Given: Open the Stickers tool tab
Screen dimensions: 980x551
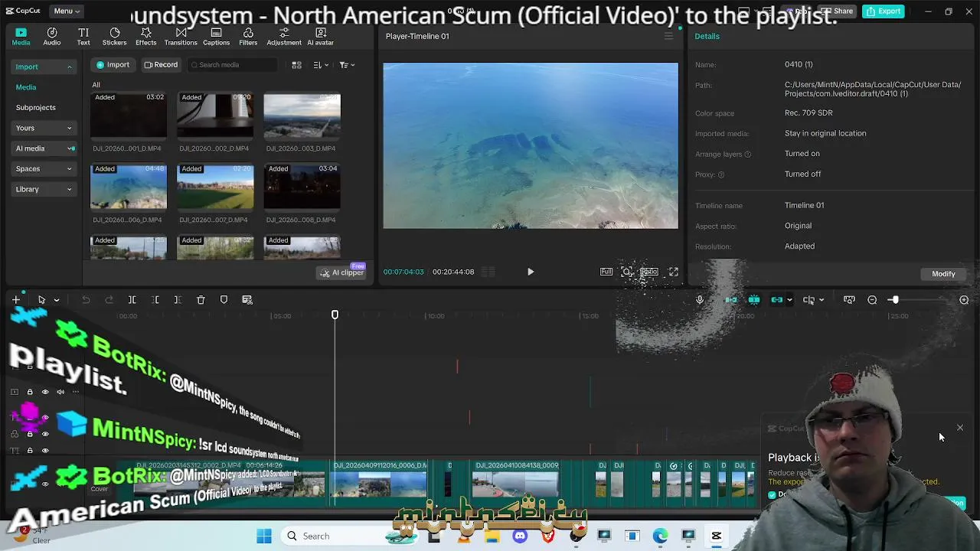Looking at the screenshot, I should [115, 37].
